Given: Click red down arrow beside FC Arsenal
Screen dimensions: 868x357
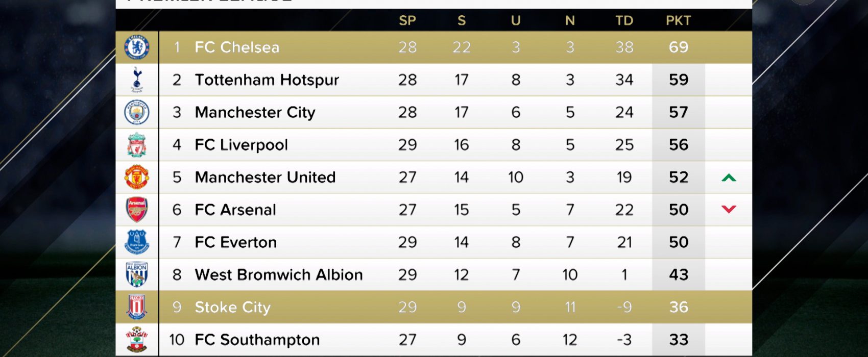Looking at the screenshot, I should click(729, 209).
